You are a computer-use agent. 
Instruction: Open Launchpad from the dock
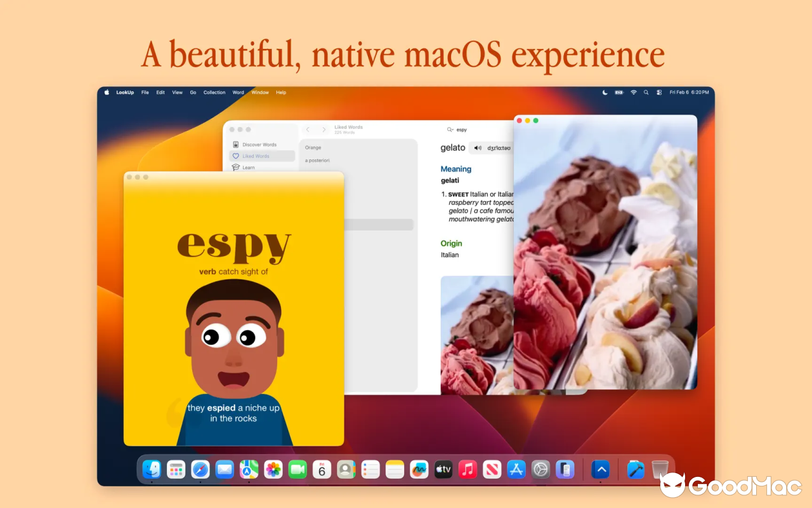coord(176,469)
